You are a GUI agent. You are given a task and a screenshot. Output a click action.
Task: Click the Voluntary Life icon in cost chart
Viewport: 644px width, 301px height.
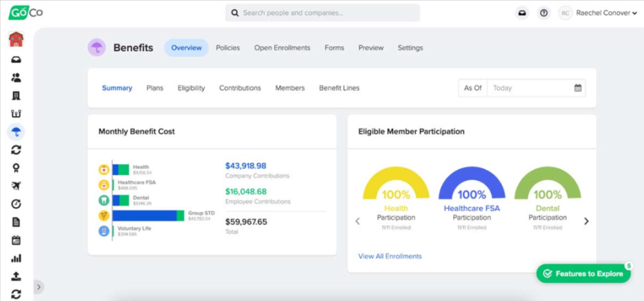(104, 231)
